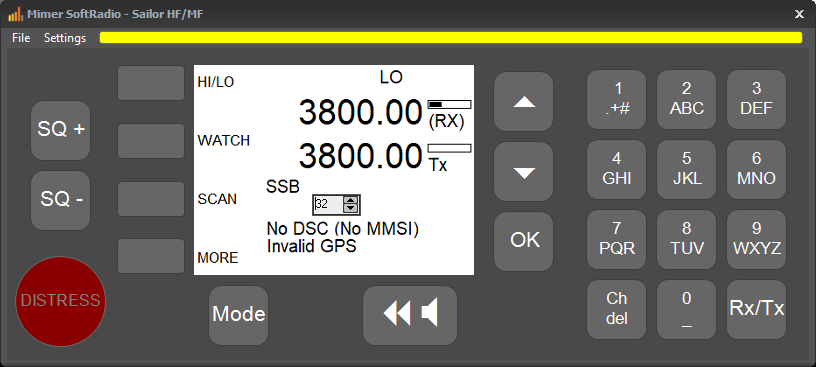Image resolution: width=816 pixels, height=367 pixels.
Task: Click keypad button 5 JKL
Action: [x=686, y=169]
